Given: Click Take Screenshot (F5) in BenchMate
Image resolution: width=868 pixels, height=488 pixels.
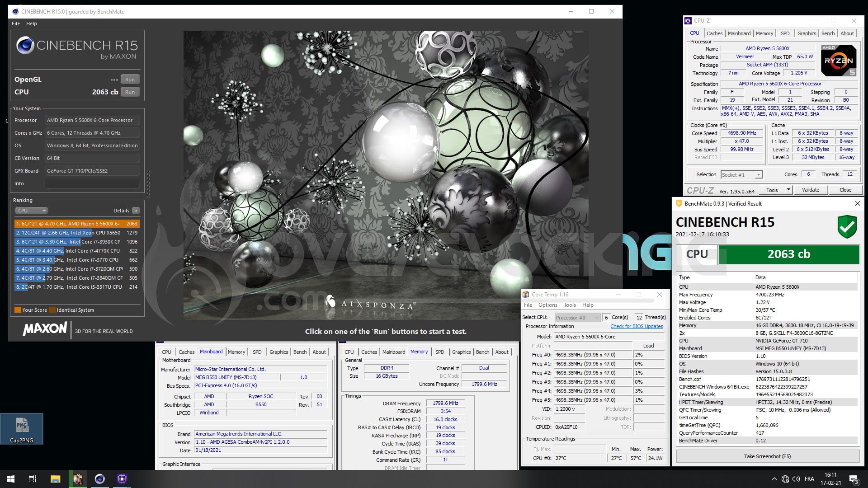Looking at the screenshot, I should 767,456.
